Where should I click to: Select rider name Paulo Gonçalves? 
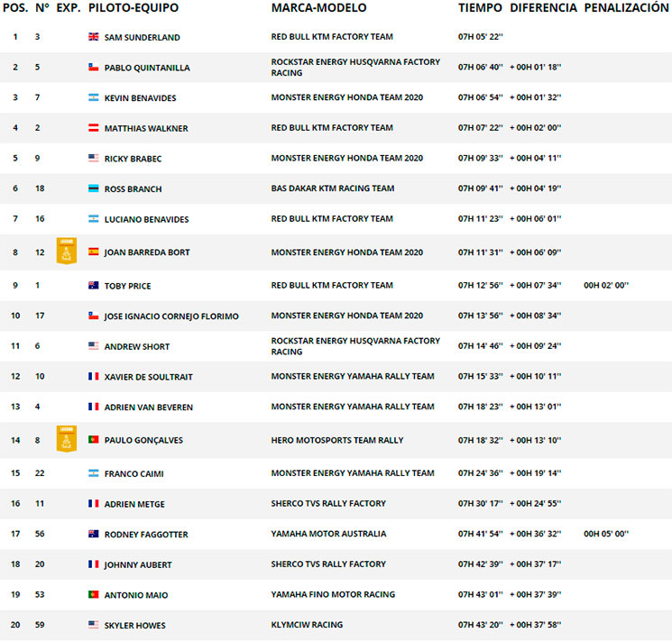pyautogui.click(x=143, y=440)
